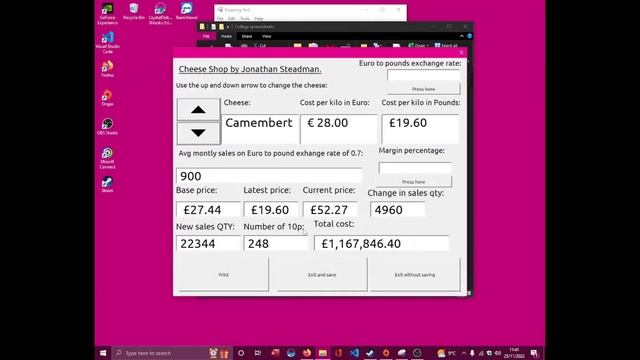Open Steam desktop icon

(x=107, y=184)
